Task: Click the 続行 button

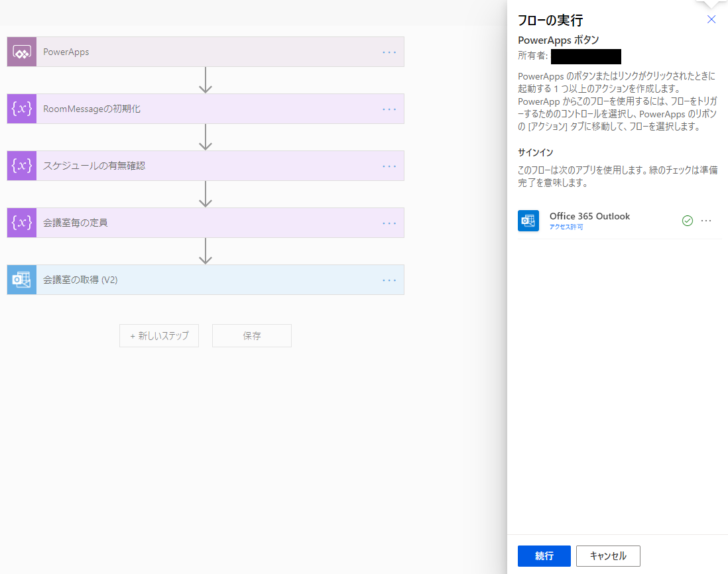Action: 544,556
